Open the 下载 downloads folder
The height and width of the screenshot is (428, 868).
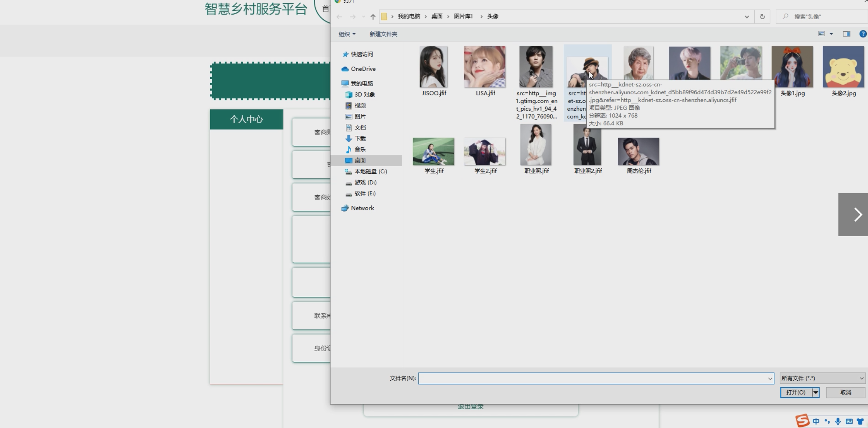tap(360, 138)
